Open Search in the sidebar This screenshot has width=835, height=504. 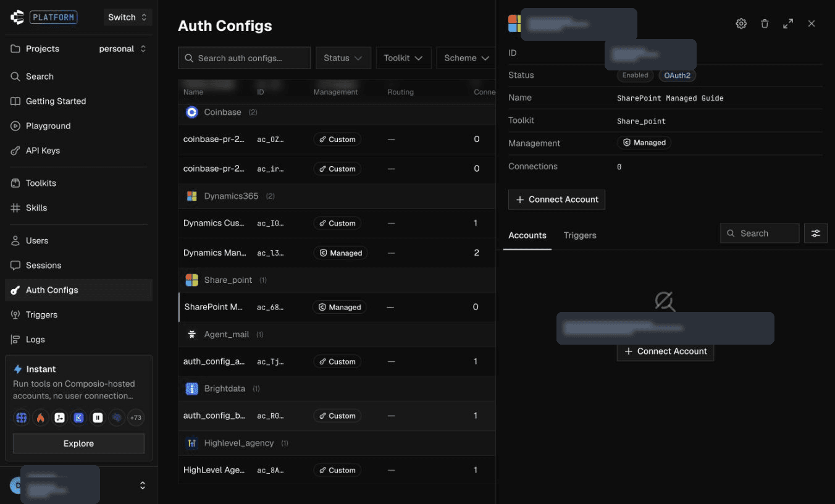(78, 77)
